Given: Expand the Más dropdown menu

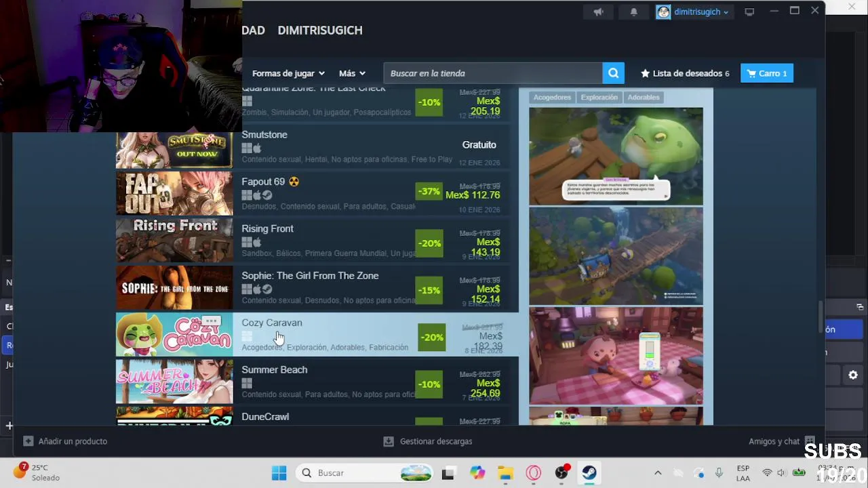Looking at the screenshot, I should pyautogui.click(x=352, y=73).
